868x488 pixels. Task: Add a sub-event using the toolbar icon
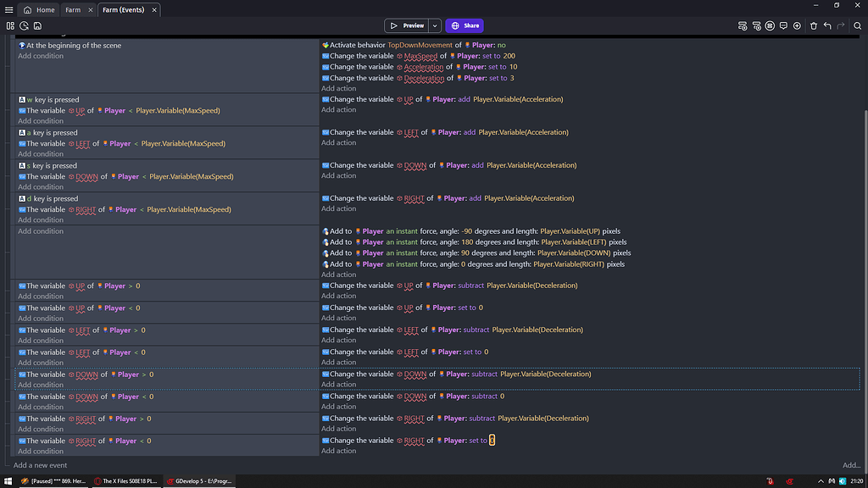pos(756,25)
